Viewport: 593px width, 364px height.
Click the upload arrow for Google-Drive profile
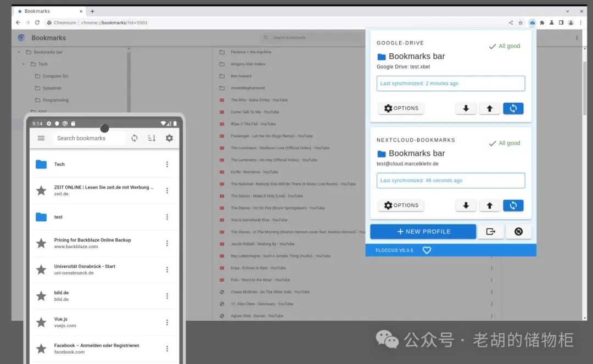(489, 109)
